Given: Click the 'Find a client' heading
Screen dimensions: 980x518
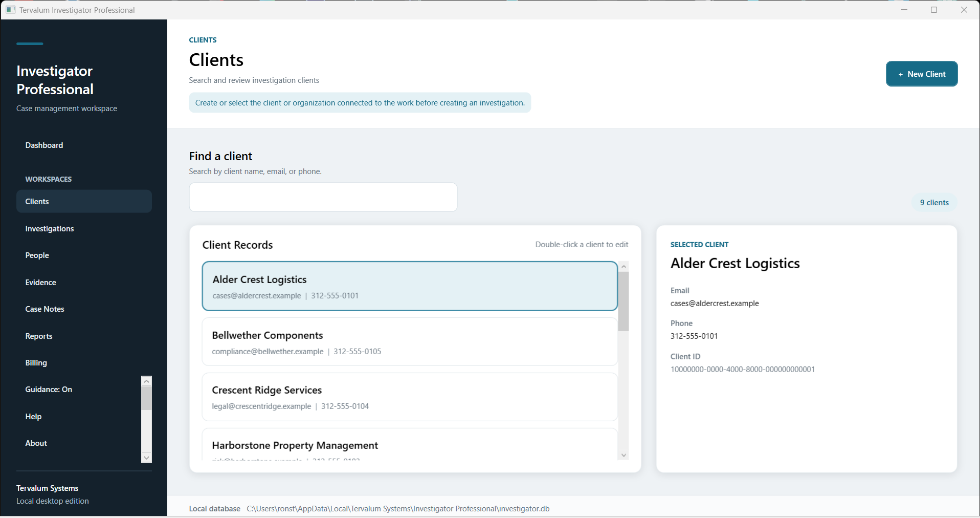Looking at the screenshot, I should 220,156.
